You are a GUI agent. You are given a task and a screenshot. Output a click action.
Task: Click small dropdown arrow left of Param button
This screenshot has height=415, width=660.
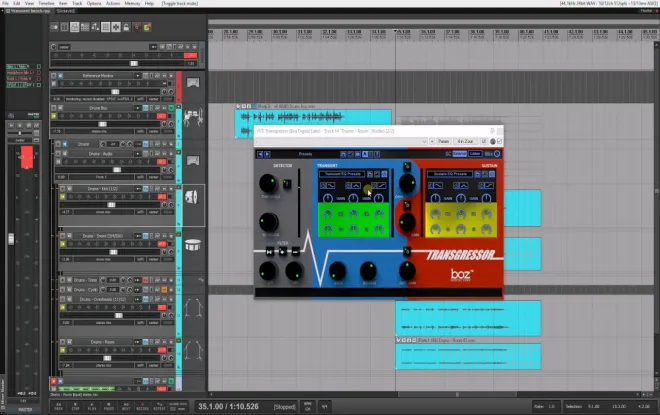(432, 141)
